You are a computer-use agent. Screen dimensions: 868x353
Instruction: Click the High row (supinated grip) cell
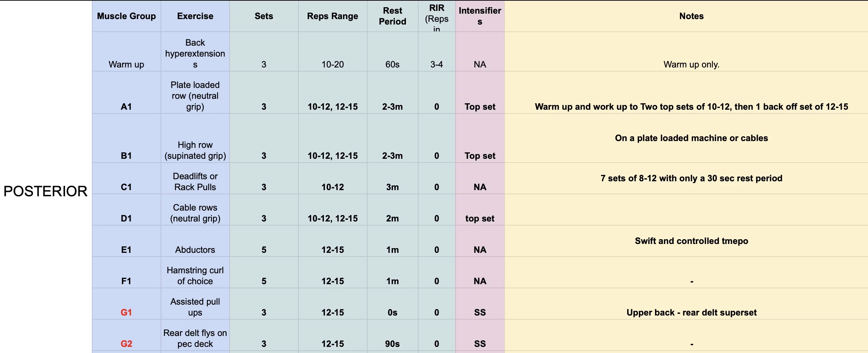coord(195,150)
